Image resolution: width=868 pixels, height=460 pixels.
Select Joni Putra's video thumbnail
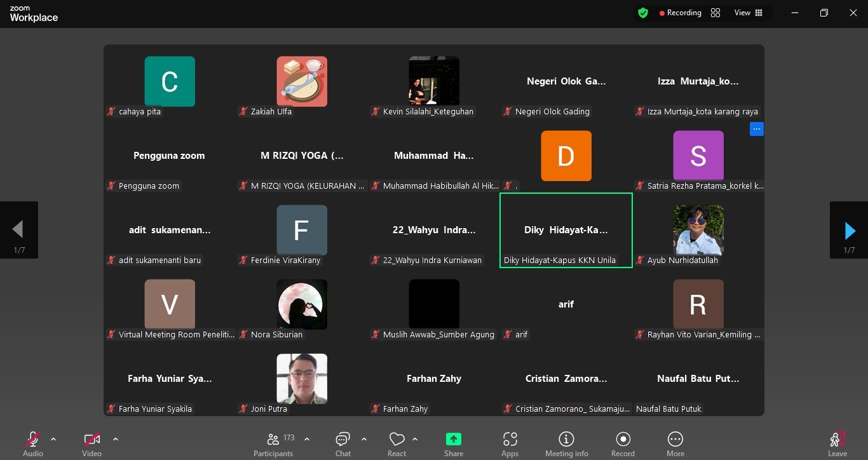pyautogui.click(x=302, y=379)
